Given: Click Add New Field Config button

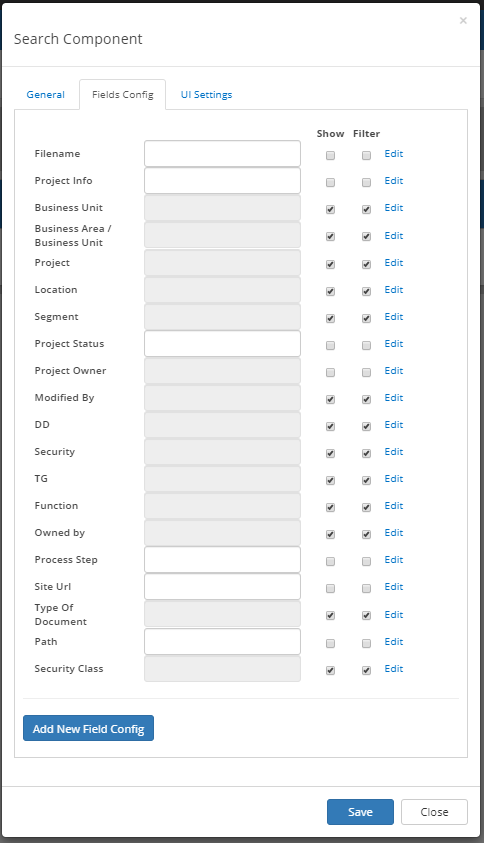Looking at the screenshot, I should coord(88,728).
